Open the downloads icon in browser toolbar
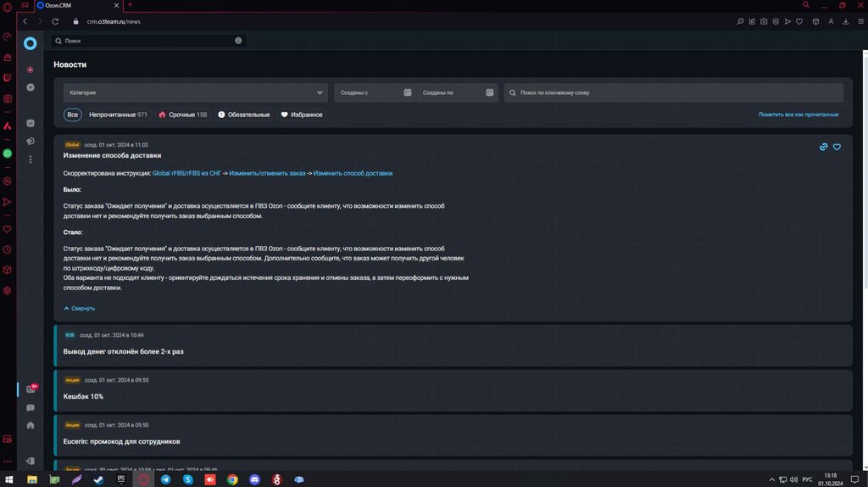This screenshot has width=868, height=487. click(x=845, y=21)
